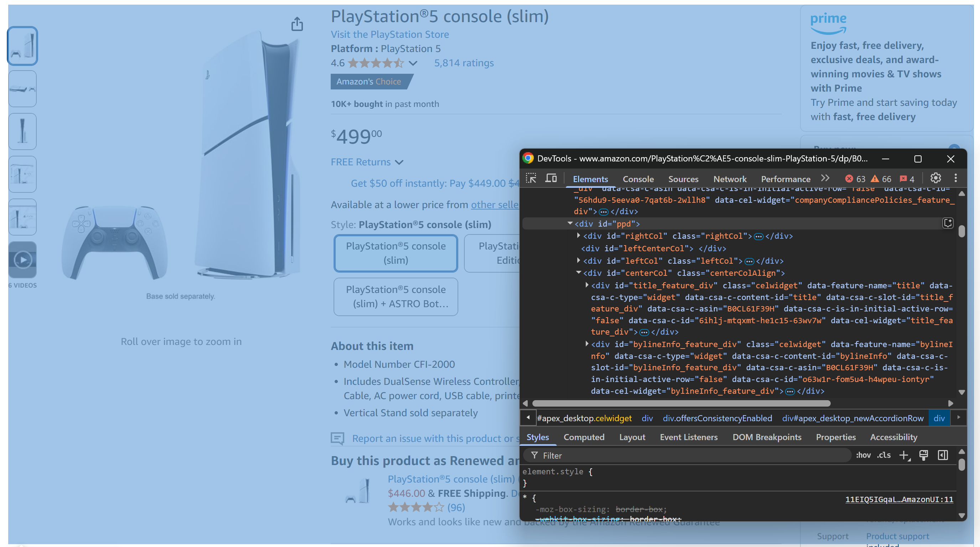Click div.offersConsistencyEnabled breadcrumb
This screenshot has width=980, height=547.
coord(717,418)
